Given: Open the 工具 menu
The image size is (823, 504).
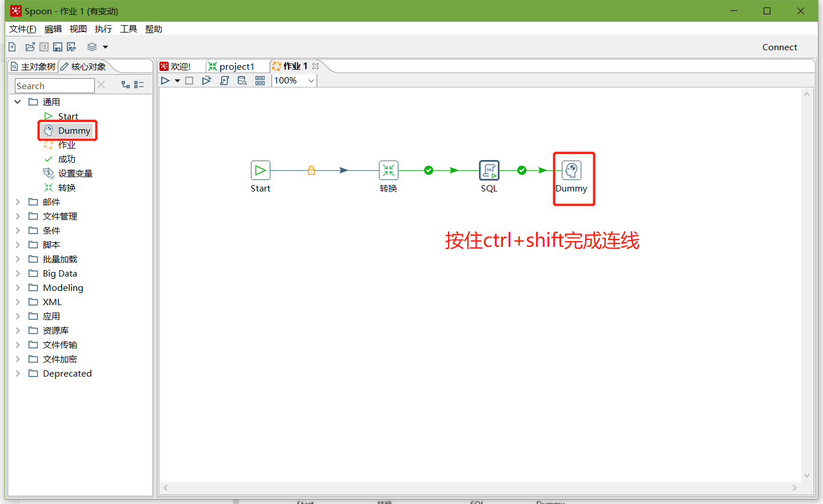Looking at the screenshot, I should click(129, 29).
